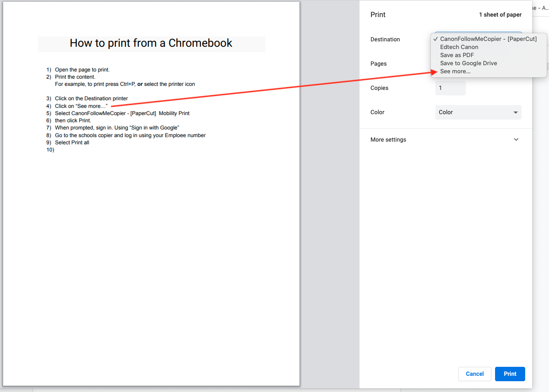
Task: Click the preview heading 'How to print from a Chromebook'
Action: tap(151, 43)
